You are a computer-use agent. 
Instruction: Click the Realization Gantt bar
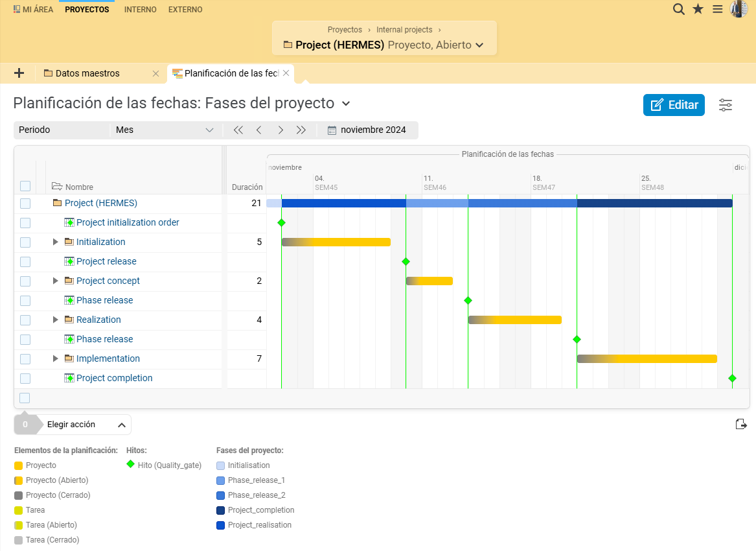pyautogui.click(x=515, y=320)
